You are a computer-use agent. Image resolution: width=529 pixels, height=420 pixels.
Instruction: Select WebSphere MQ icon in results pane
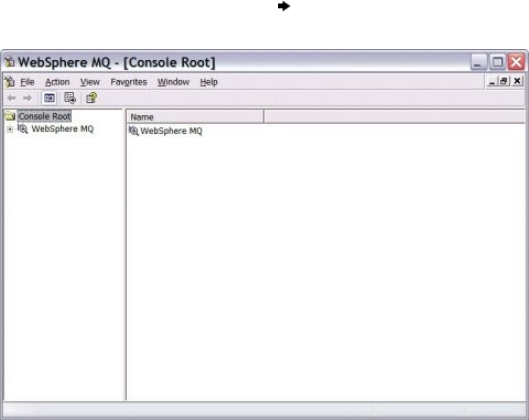[x=134, y=131]
